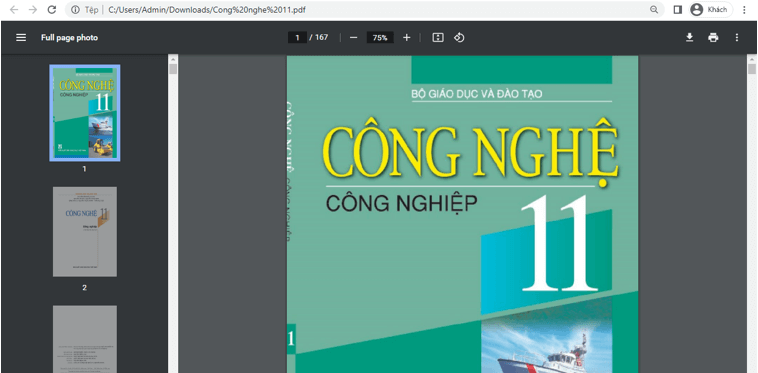The height and width of the screenshot is (373, 758).
Task: Download the PDF file
Action: click(x=690, y=38)
